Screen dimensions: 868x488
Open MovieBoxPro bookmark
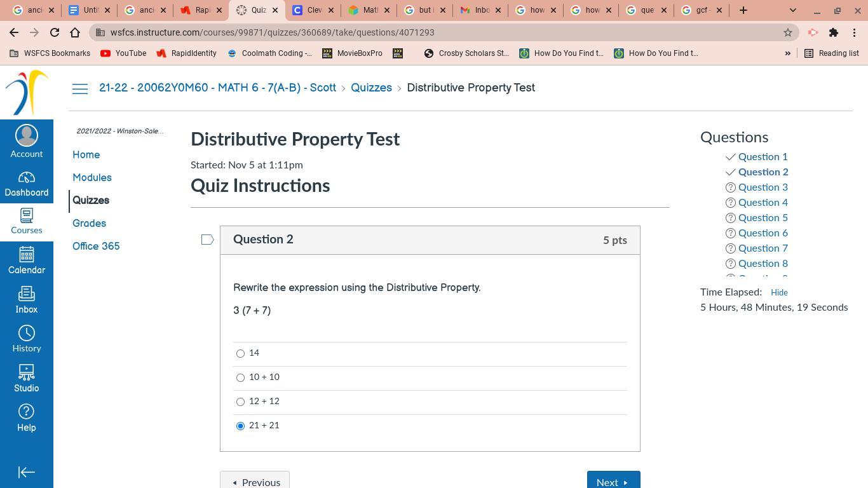(352, 53)
